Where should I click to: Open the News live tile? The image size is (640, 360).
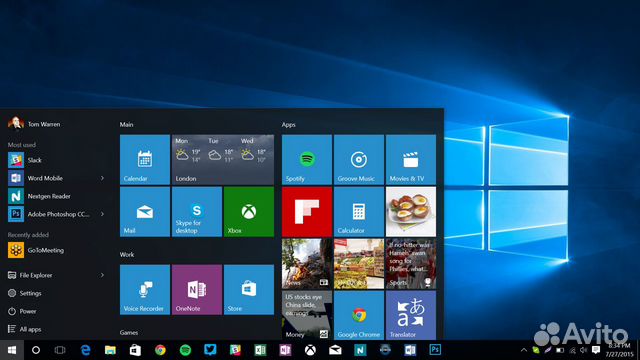coord(307,264)
